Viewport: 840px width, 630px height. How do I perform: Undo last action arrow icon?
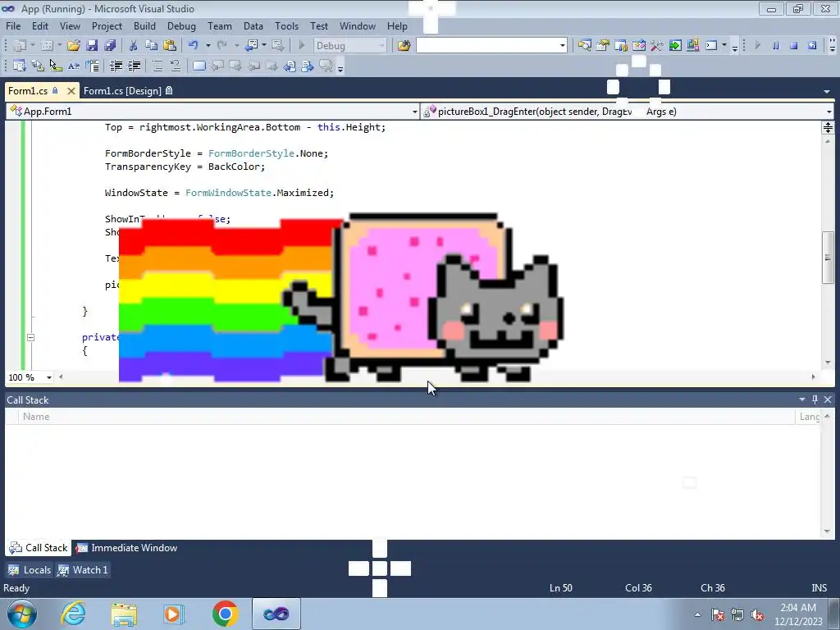point(194,46)
